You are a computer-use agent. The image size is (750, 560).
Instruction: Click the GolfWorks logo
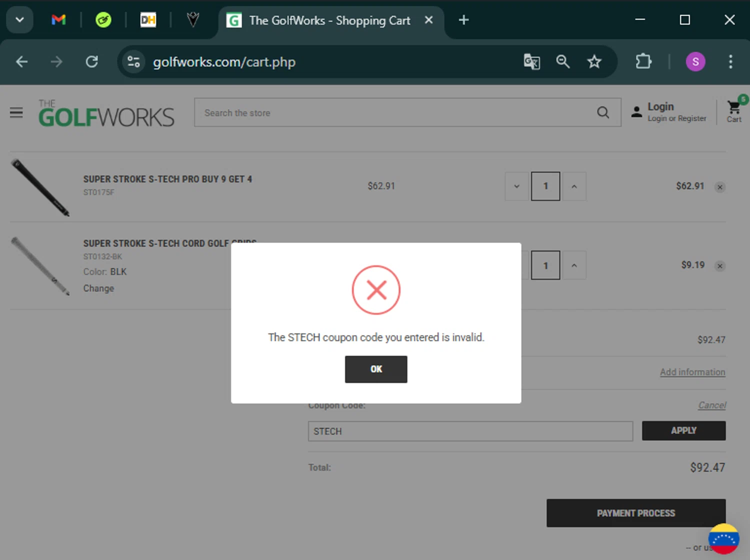106,113
